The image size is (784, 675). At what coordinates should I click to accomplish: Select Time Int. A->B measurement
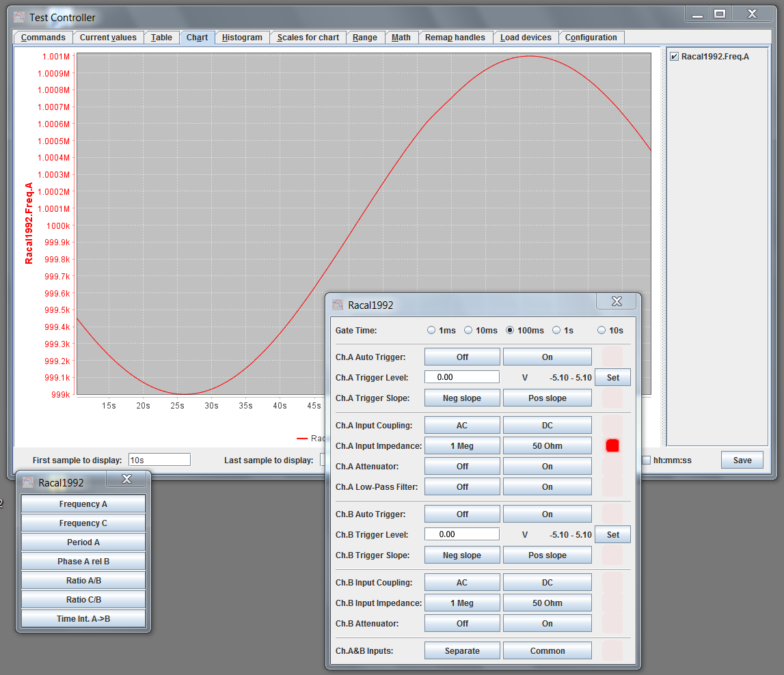83,618
